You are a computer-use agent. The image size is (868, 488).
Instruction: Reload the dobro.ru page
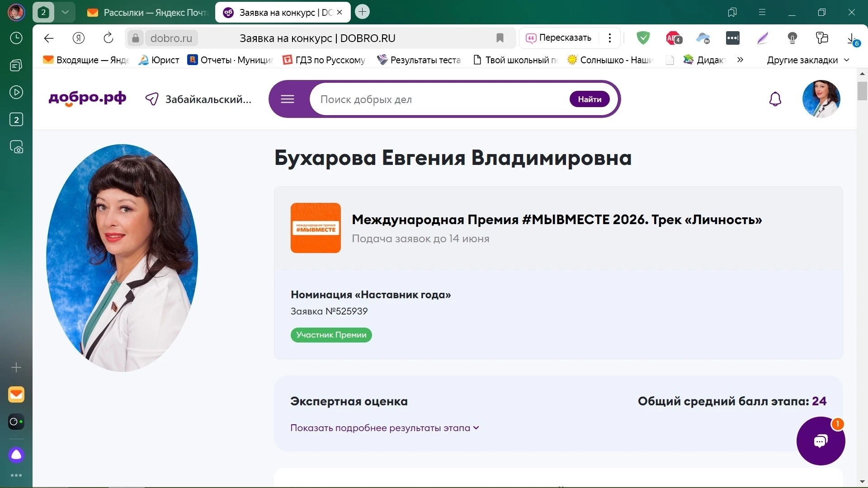[108, 38]
